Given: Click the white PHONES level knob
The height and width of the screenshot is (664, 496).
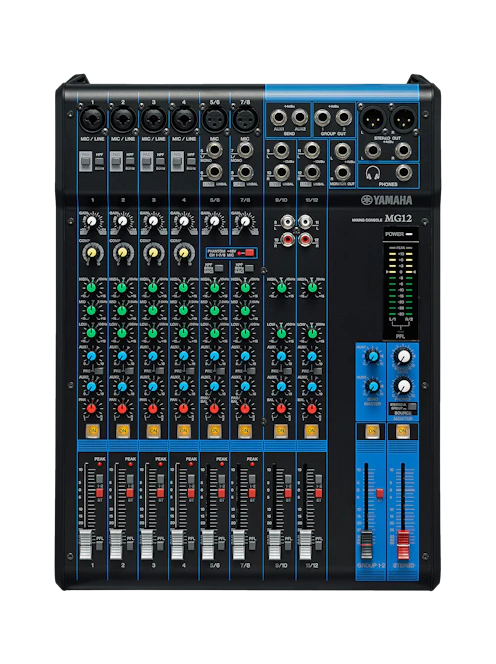Looking at the screenshot, I should pos(403,386).
